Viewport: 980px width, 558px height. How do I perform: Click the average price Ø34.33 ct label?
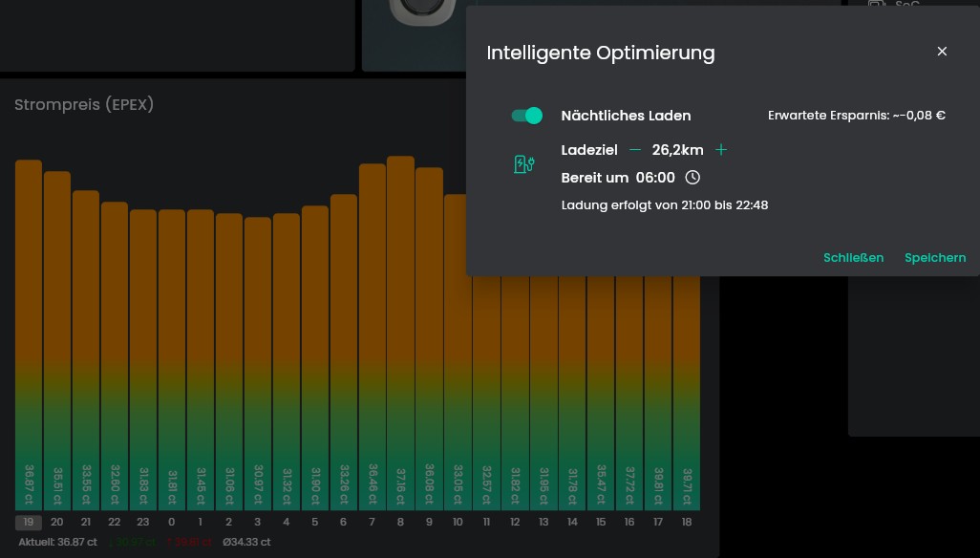coord(246,542)
